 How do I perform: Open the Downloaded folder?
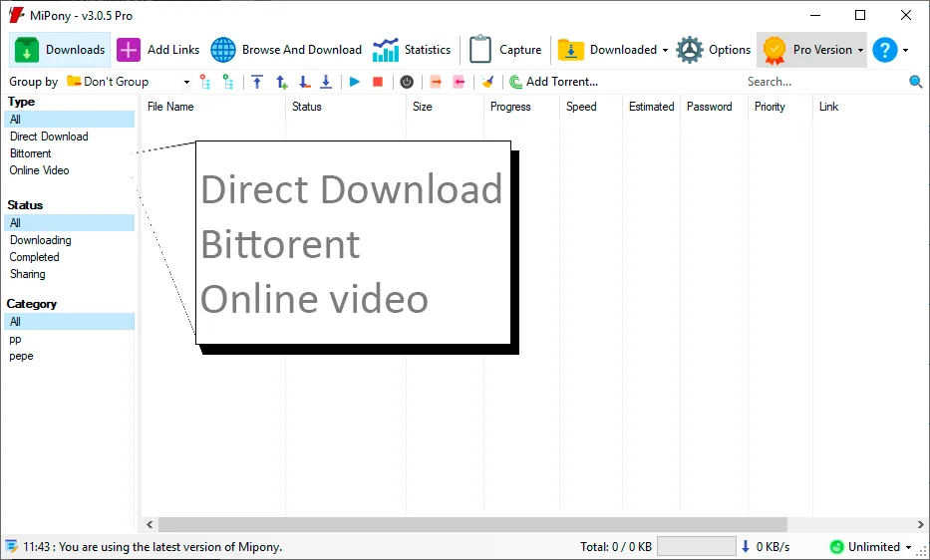point(607,50)
